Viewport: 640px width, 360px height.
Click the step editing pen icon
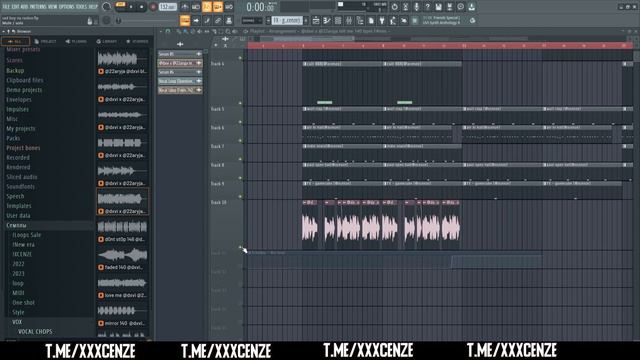[207, 20]
